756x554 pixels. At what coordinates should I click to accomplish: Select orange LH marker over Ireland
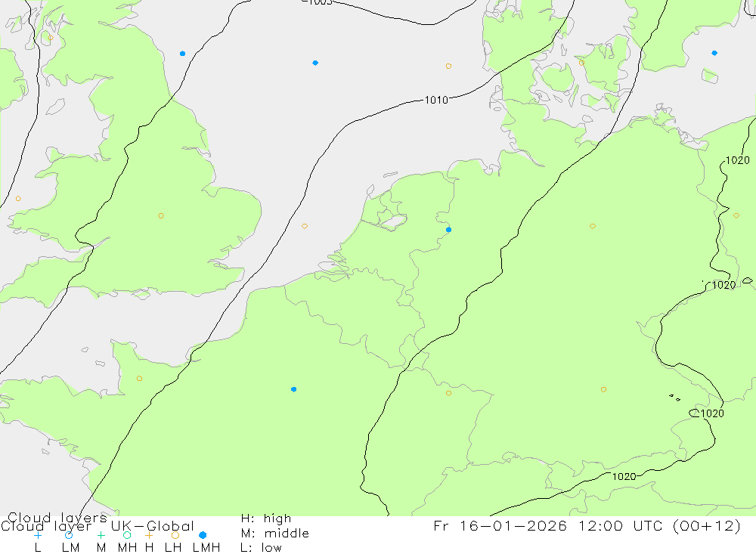point(18,199)
